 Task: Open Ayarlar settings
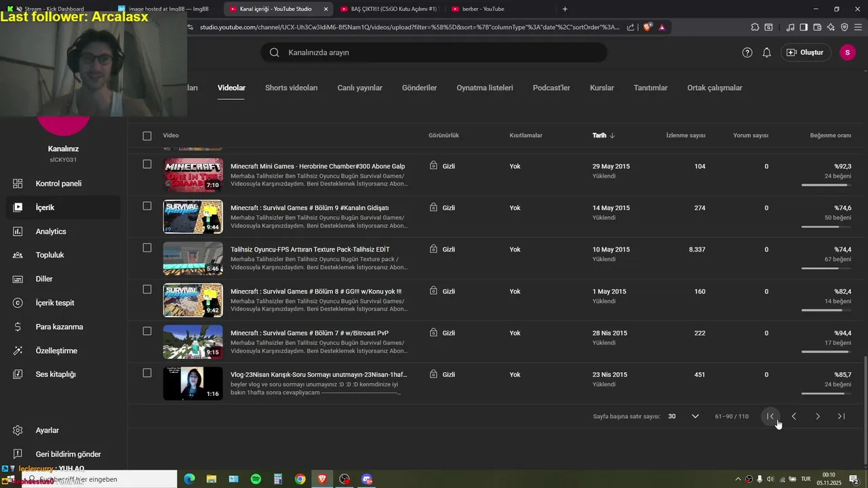click(x=64, y=430)
